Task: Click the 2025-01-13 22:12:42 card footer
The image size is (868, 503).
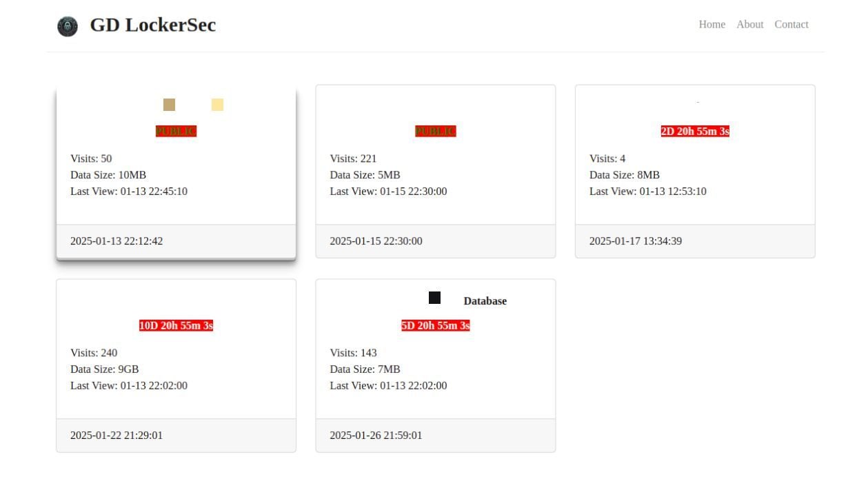Action: (176, 241)
